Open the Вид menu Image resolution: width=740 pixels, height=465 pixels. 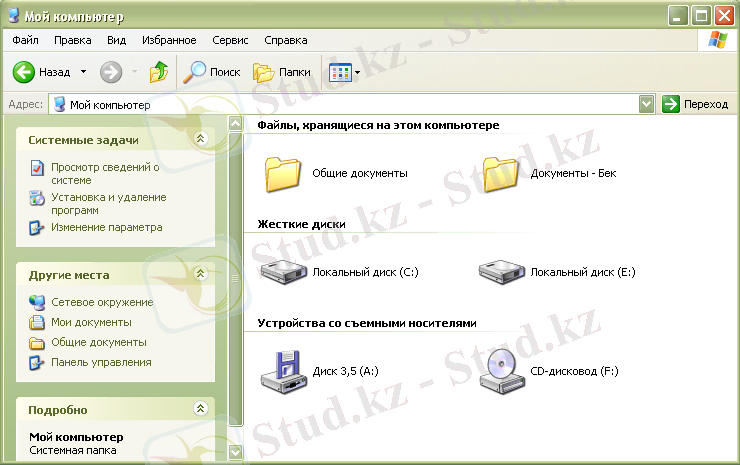coord(116,40)
